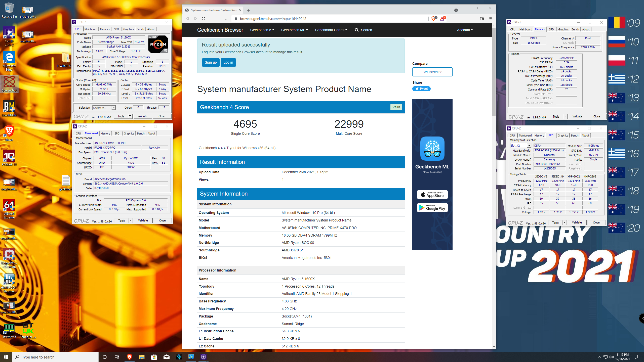Expand Tools arrow in CPU-Z SPD window

click(565, 222)
